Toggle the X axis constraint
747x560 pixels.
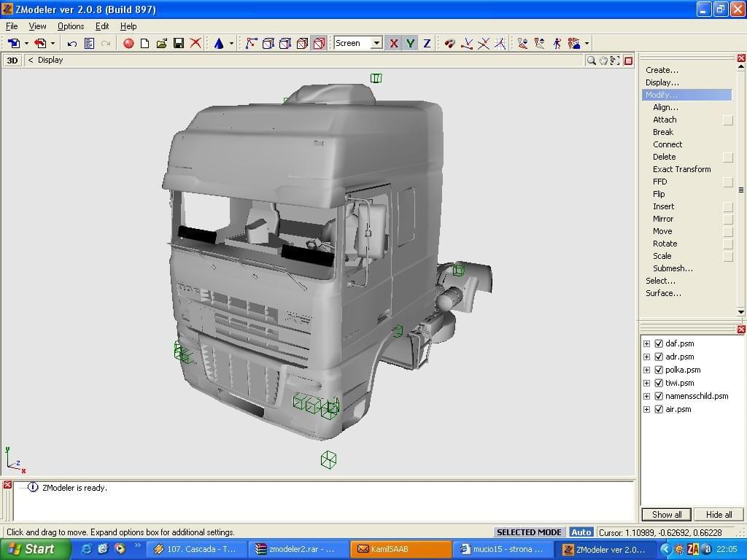coord(393,43)
